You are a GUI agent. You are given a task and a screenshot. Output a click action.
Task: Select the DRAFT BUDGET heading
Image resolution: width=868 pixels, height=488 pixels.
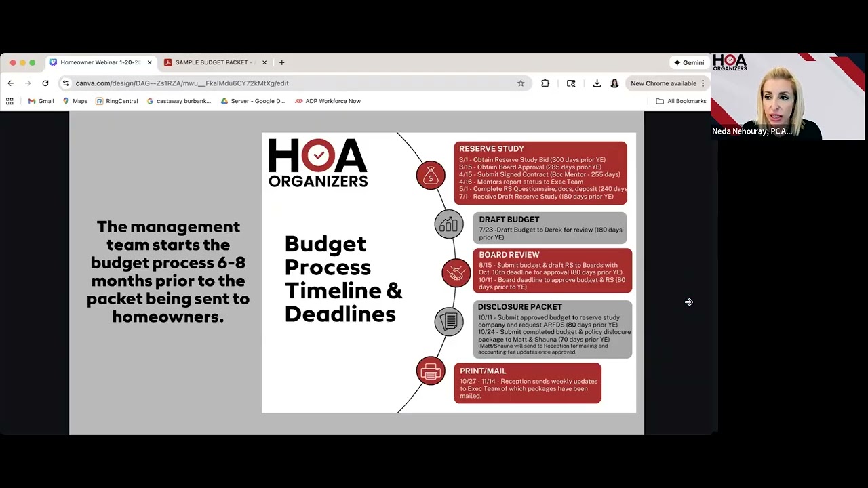(509, 220)
